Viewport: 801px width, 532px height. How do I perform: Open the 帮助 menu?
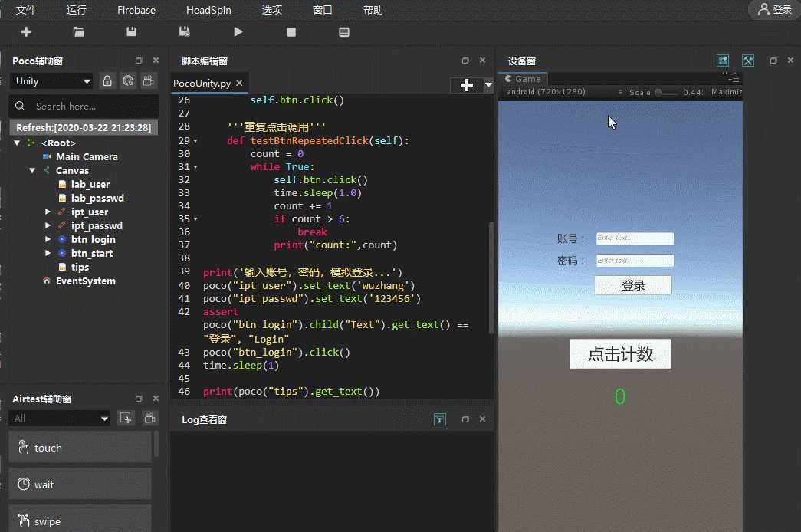(x=373, y=10)
